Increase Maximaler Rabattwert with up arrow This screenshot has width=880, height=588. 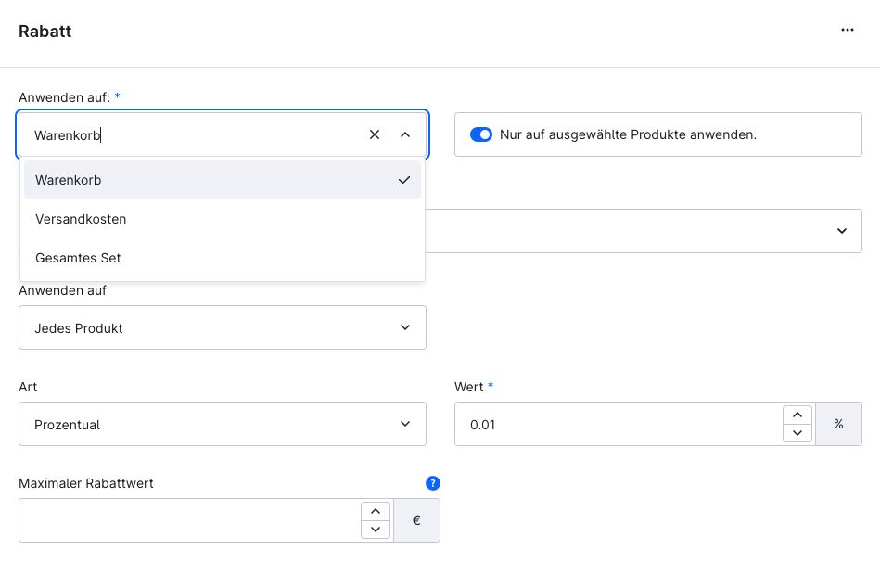coord(376,512)
